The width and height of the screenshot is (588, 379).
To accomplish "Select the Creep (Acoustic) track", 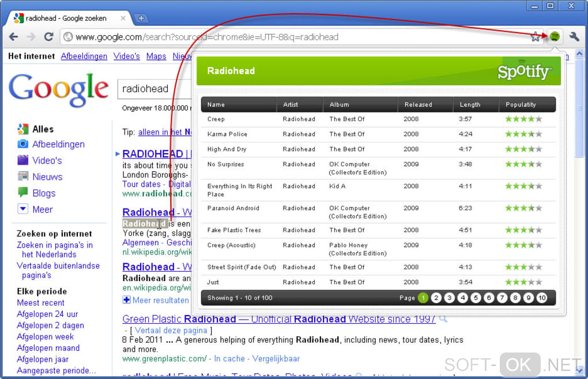I will (x=378, y=249).
